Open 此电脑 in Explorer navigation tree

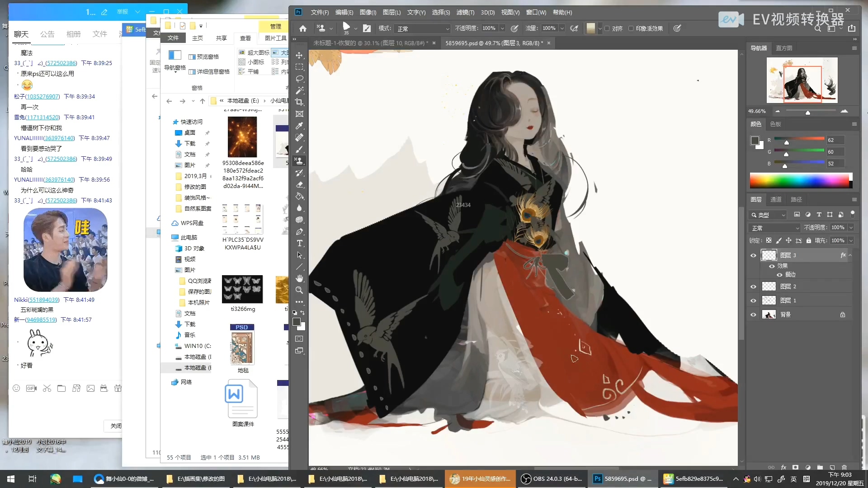pos(189,237)
